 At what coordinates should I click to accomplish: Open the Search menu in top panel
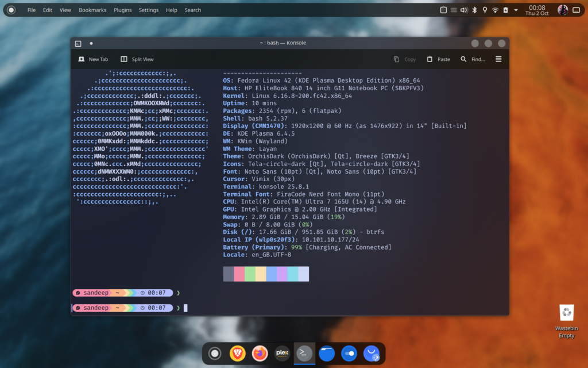193,10
